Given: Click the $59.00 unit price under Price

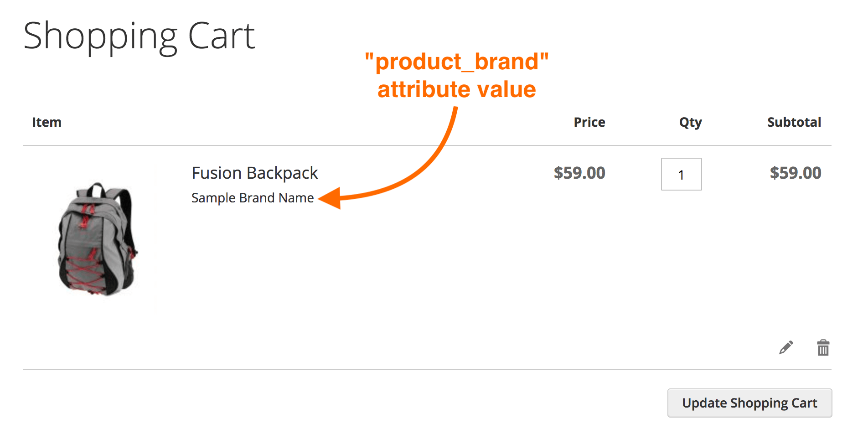Looking at the screenshot, I should pos(579,173).
